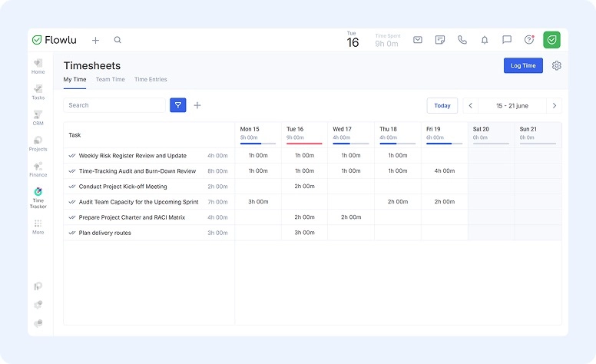Open Time-Tracking Audit and Burn-Down Review task
The width and height of the screenshot is (596, 364).
coord(137,171)
